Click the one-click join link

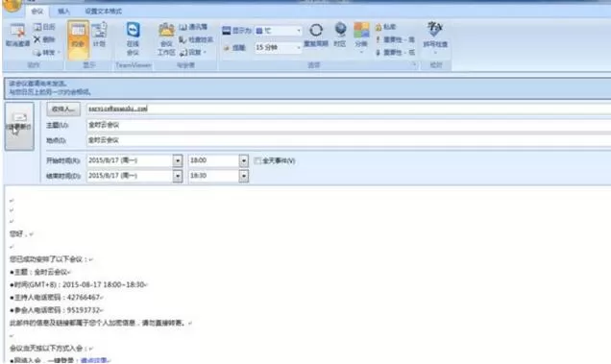tap(93, 360)
